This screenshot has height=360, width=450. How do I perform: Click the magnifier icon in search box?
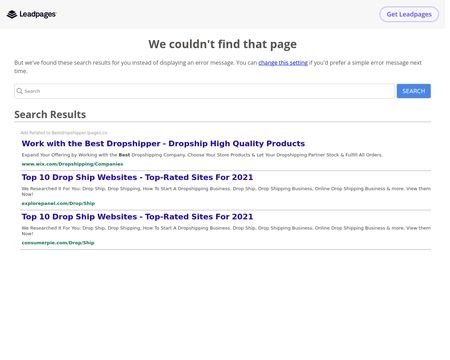(20, 91)
